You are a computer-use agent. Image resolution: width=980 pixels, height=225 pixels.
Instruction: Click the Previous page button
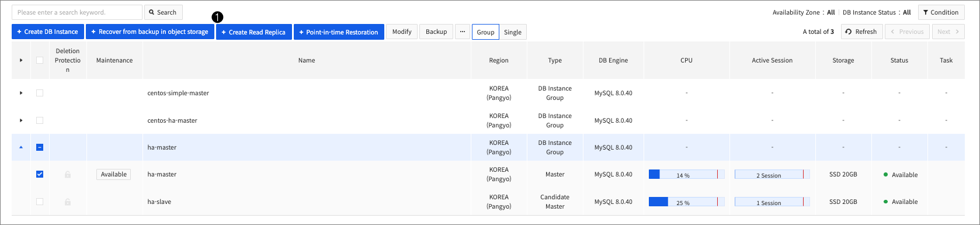(907, 32)
